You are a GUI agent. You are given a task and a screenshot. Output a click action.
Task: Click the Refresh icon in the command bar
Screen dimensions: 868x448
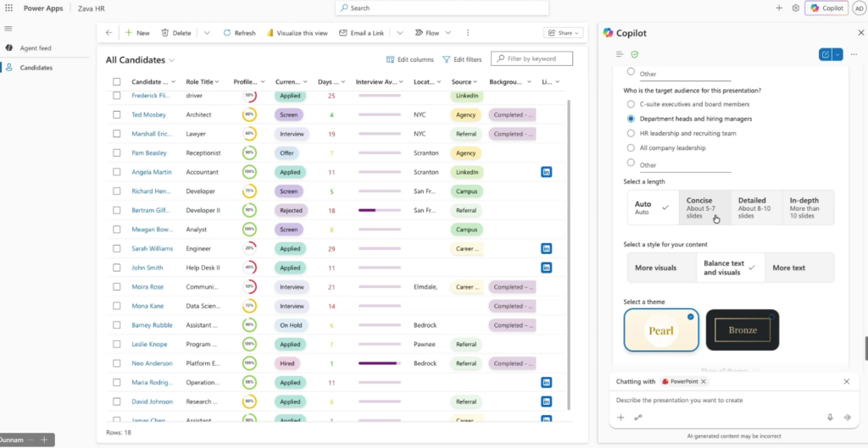click(x=227, y=33)
